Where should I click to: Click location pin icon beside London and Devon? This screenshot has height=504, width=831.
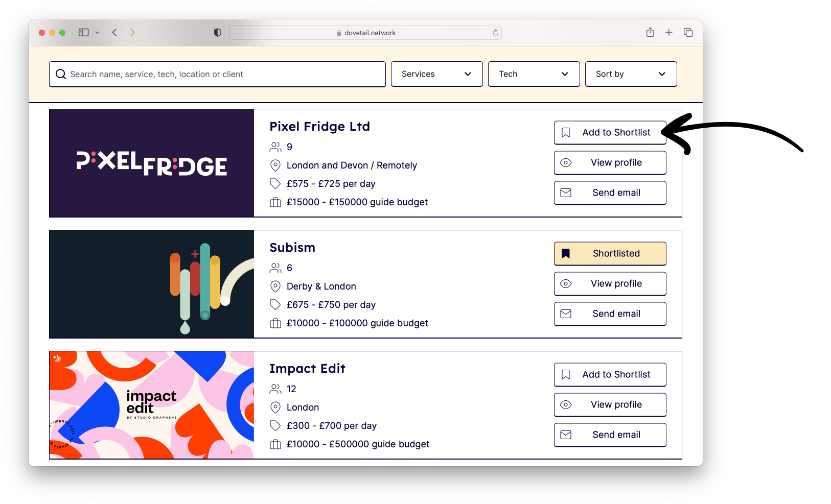pyautogui.click(x=275, y=165)
